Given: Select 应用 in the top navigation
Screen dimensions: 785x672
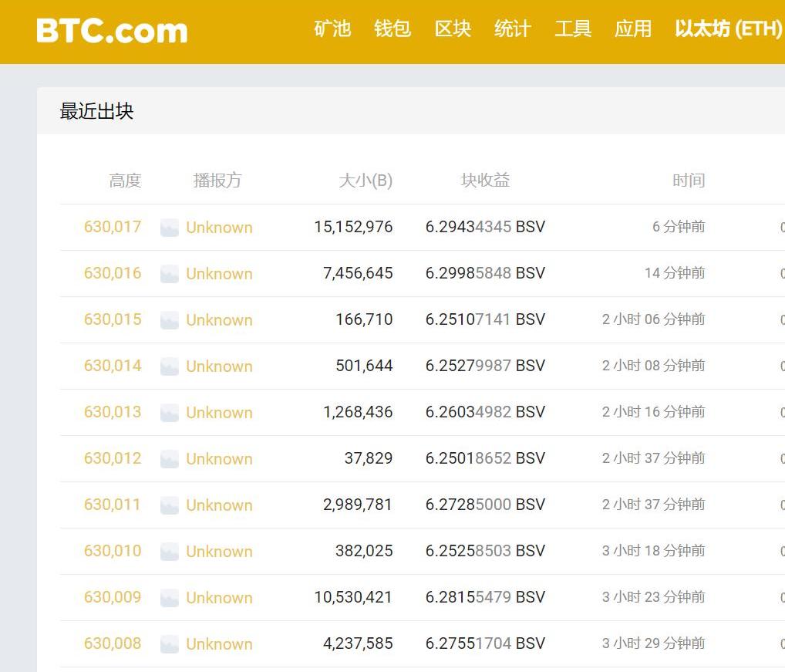Looking at the screenshot, I should coord(633,29).
